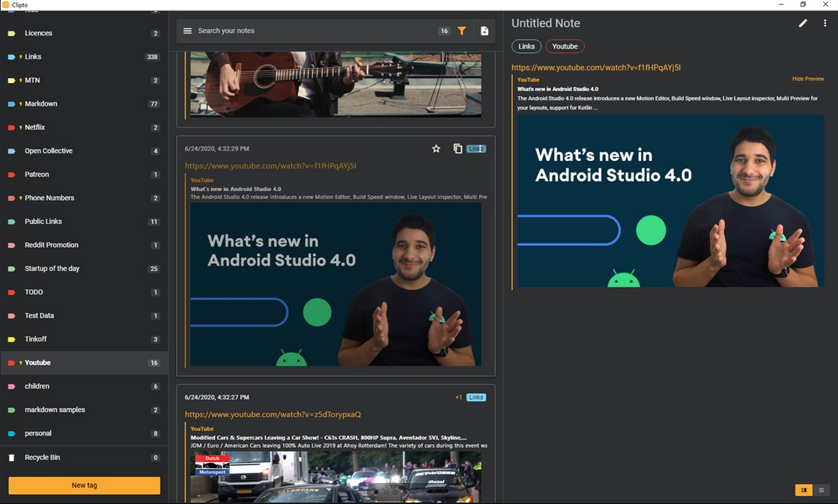838x504 pixels.
Task: Click the +1 extra tags indicator
Action: [x=458, y=397]
